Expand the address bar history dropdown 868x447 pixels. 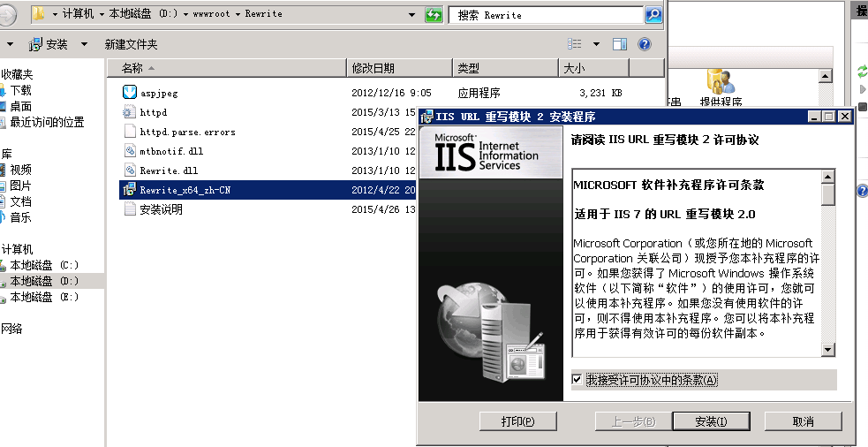411,15
